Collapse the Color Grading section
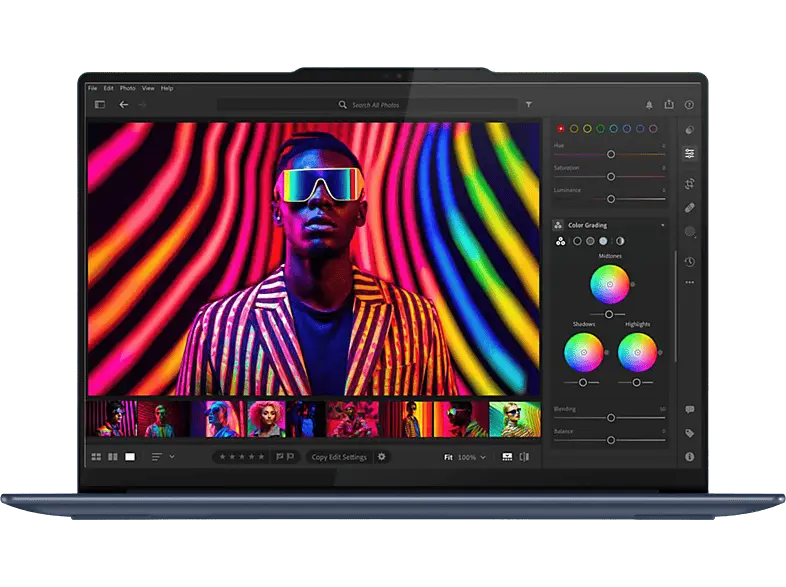 pyautogui.click(x=662, y=226)
